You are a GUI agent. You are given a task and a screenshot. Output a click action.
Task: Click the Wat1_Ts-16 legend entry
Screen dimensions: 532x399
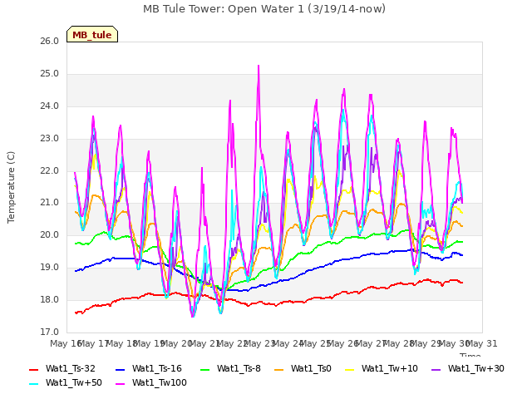149,369
